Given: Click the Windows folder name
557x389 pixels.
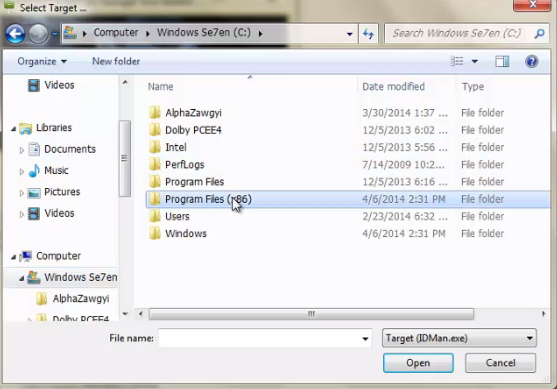Looking at the screenshot, I should [186, 233].
